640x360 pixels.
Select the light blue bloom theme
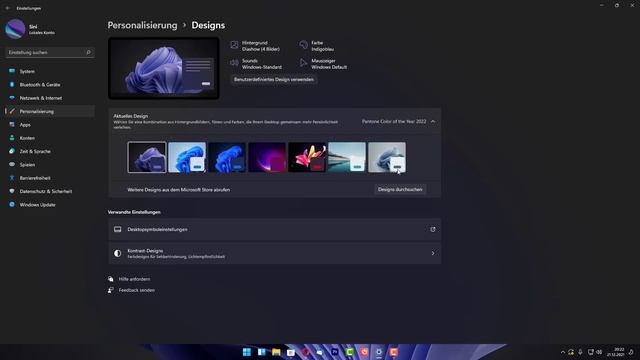click(x=187, y=157)
